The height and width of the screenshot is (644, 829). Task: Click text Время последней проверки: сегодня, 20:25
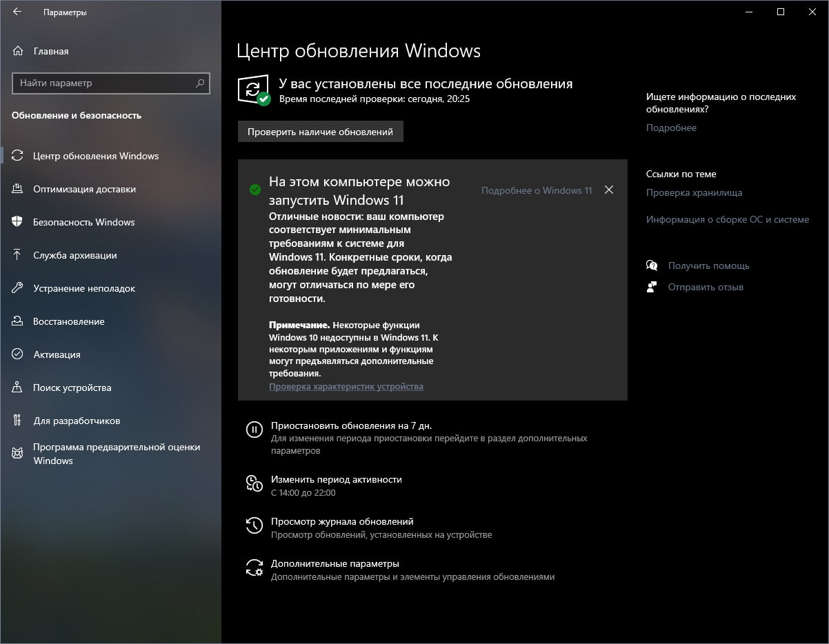click(x=374, y=99)
